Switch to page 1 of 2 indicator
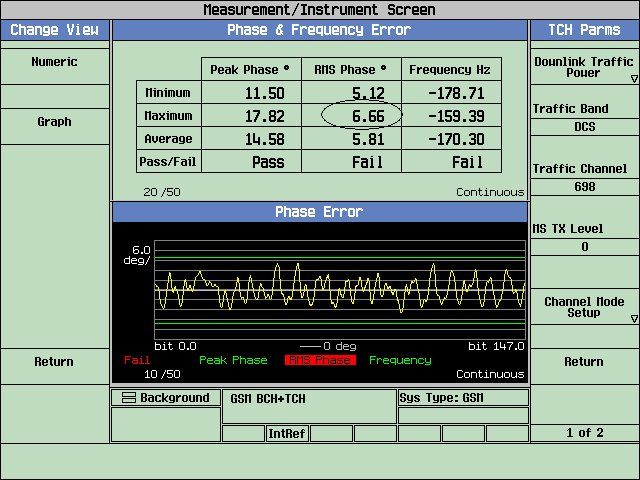Viewport: 640px width, 480px height. tap(584, 433)
